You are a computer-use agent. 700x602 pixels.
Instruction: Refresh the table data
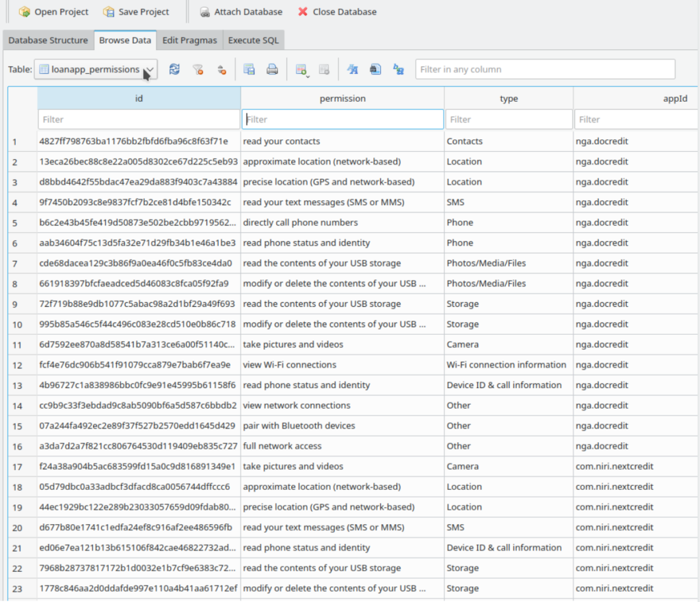174,69
